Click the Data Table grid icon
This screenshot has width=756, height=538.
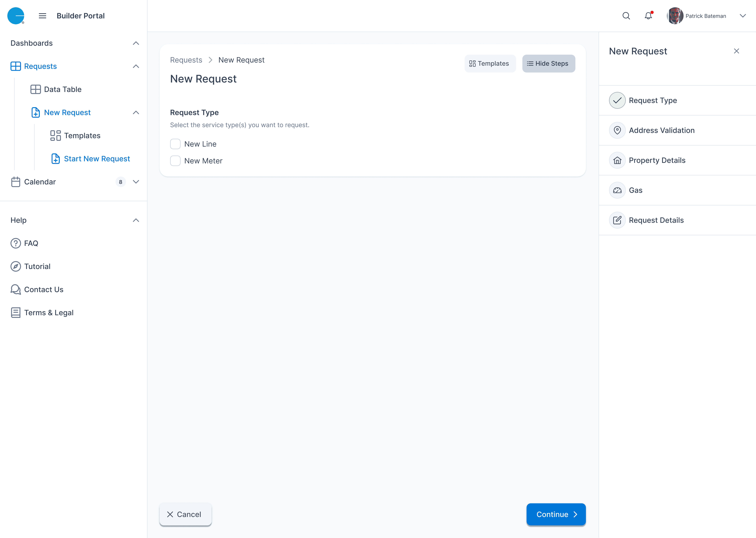pyautogui.click(x=36, y=89)
